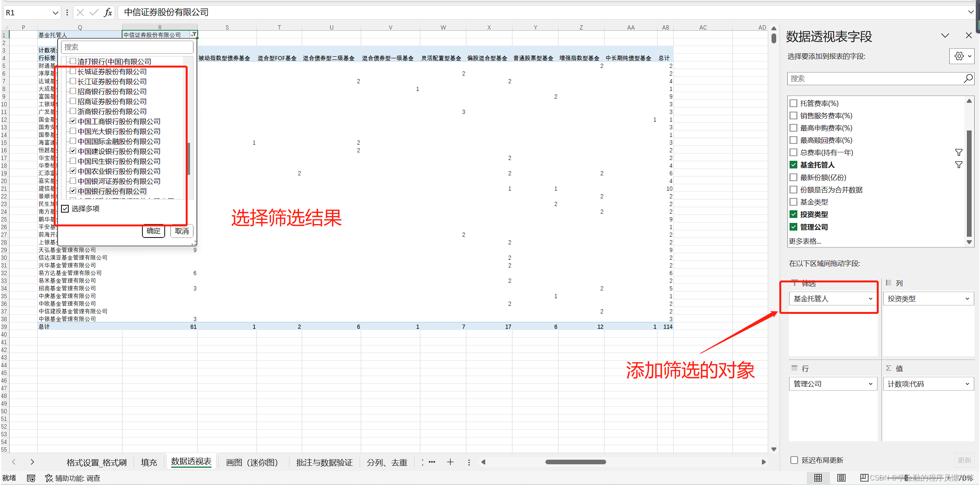Switch to 画图(迷你图) sheet tab
Image resolution: width=980 pixels, height=485 pixels.
(x=252, y=462)
